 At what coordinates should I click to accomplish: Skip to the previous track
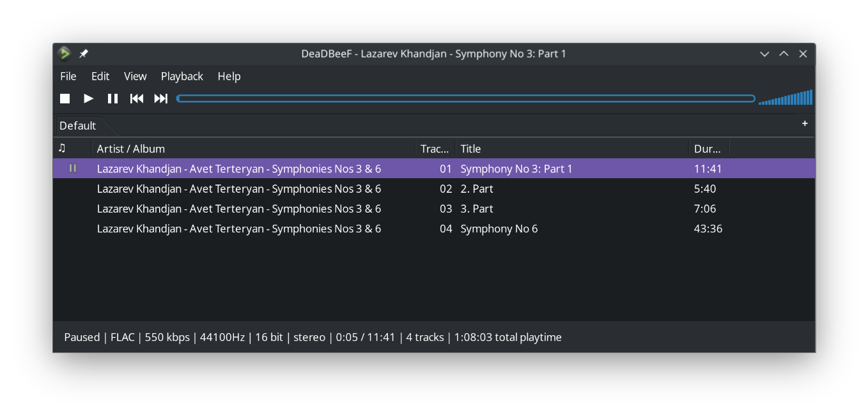coord(137,98)
